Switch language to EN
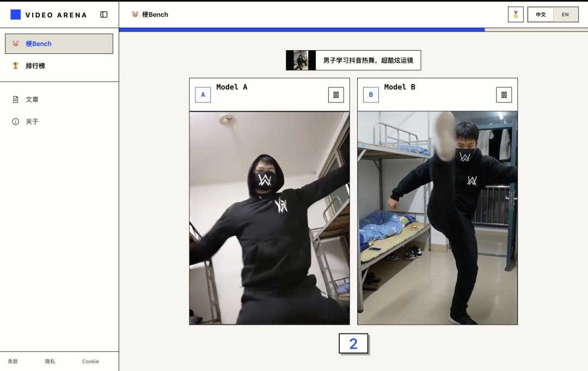 tap(565, 15)
